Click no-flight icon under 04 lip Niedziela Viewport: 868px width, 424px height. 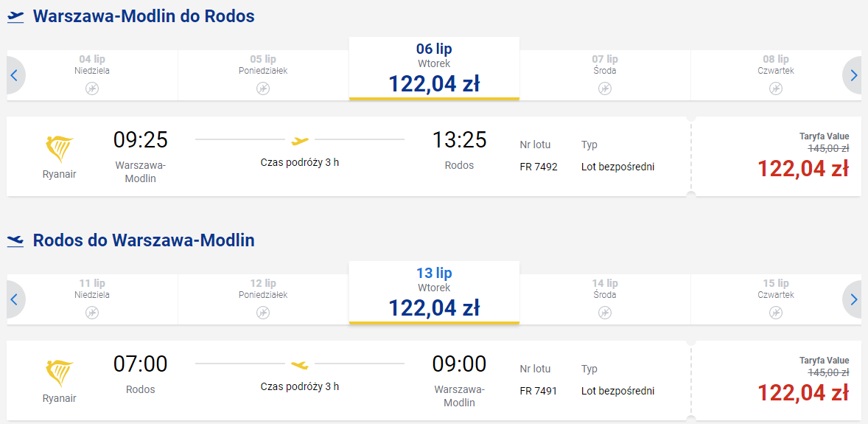coord(92,88)
